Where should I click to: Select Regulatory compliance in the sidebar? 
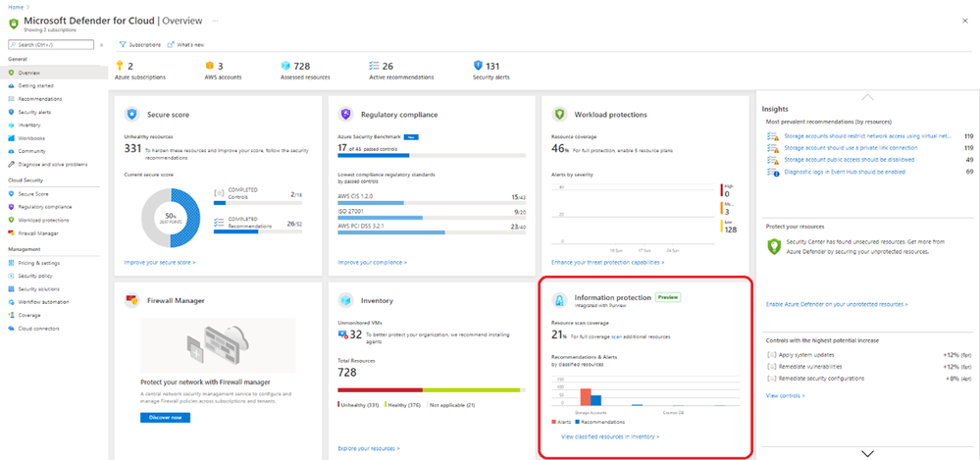pos(44,207)
